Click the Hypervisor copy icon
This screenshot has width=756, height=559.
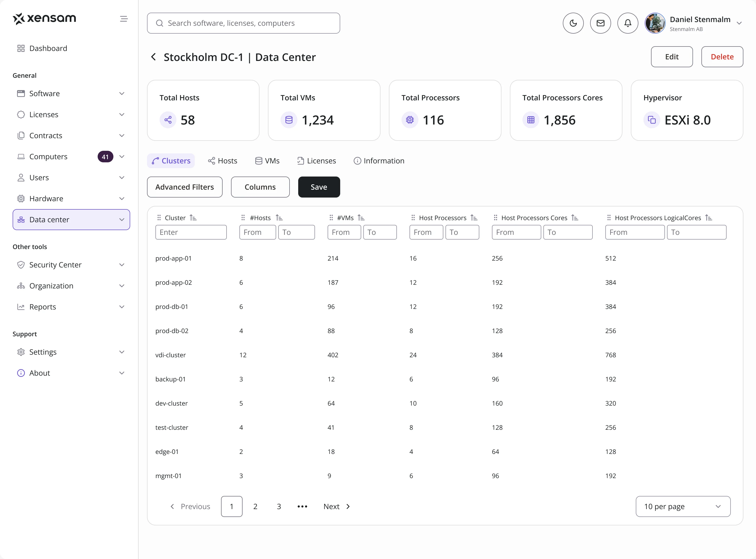coord(652,120)
